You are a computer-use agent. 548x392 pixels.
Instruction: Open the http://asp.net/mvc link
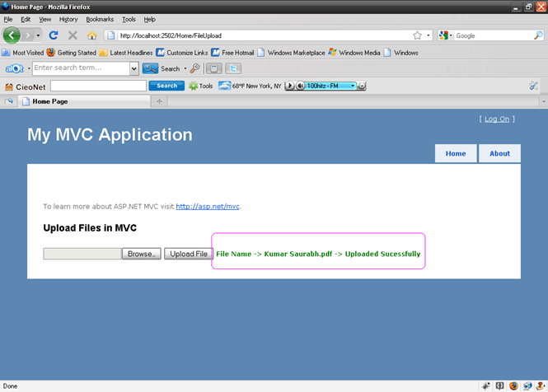208,207
